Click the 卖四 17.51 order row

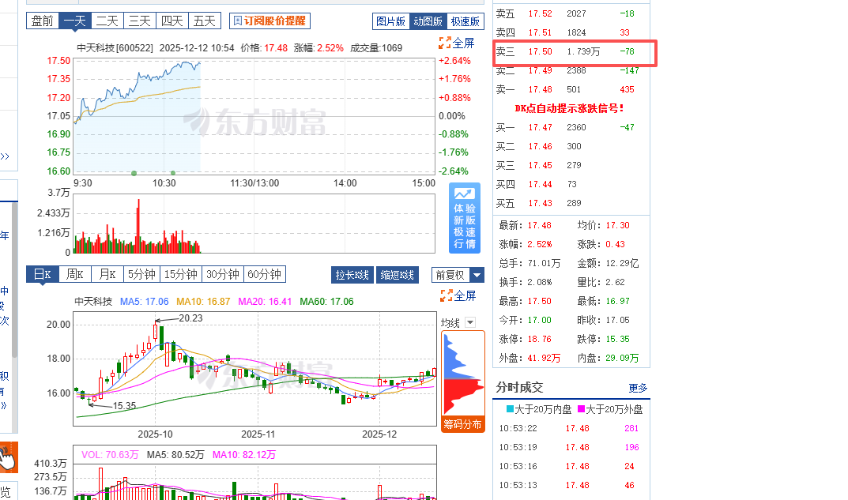tap(571, 32)
